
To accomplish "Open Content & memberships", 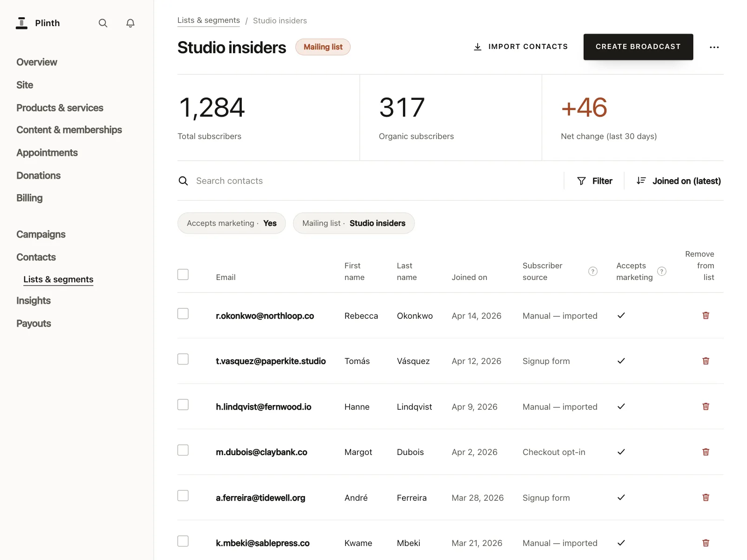I will tap(69, 130).
